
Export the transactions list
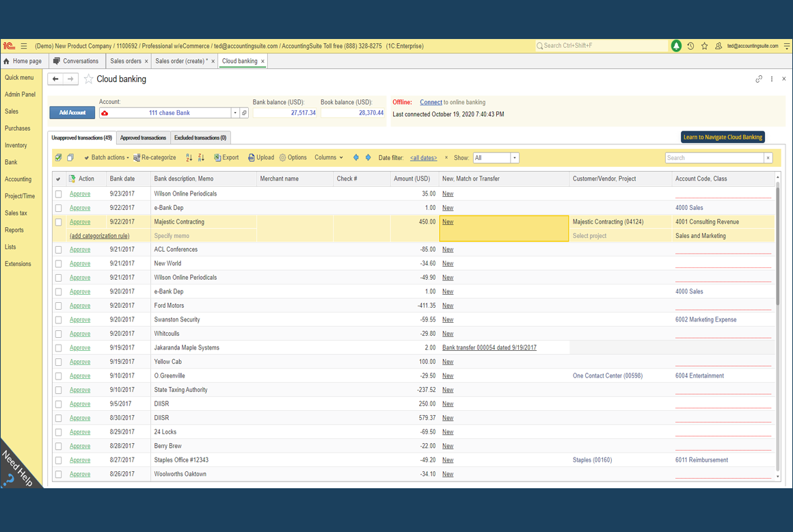[226, 158]
